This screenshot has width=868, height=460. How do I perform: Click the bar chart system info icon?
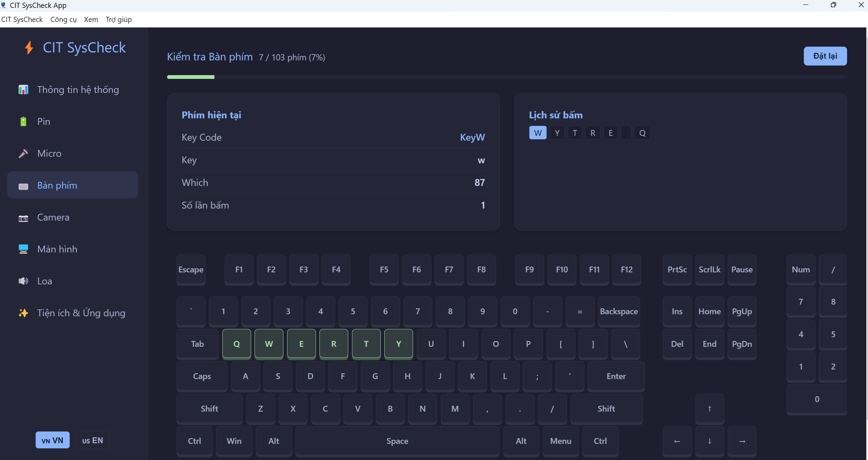coord(23,90)
